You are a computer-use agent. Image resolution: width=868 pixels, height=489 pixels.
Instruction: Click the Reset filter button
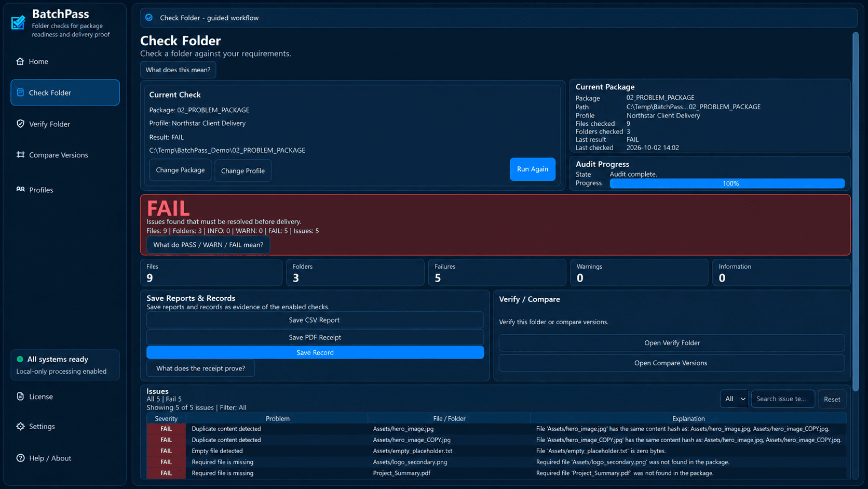pos(832,399)
